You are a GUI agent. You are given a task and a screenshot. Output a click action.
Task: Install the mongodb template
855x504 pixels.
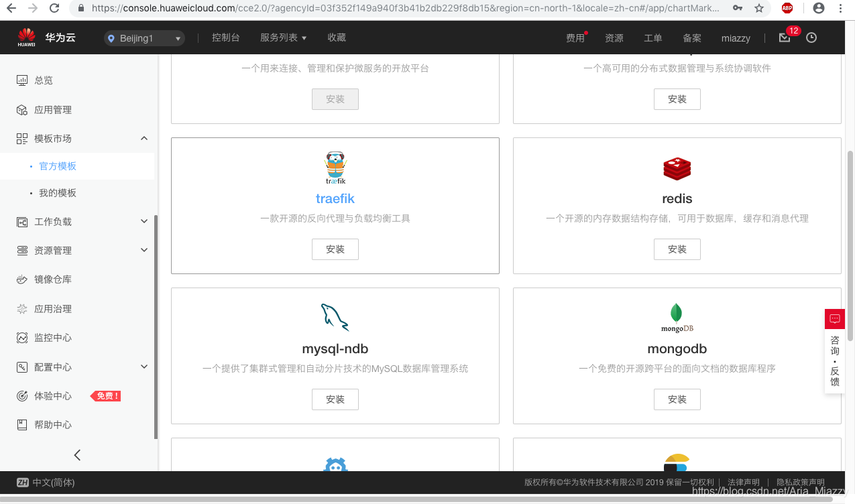677,399
